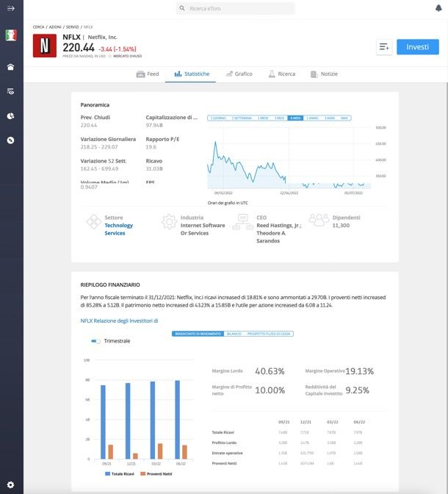Click the price 220.44 in the header
Image resolution: width=448 pixels, height=494 pixels.
[79, 48]
